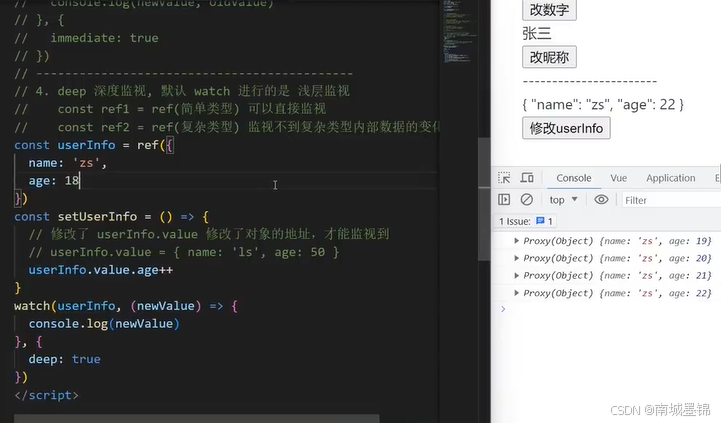Switch to the Console tab
This screenshot has height=423, width=721.
click(574, 178)
